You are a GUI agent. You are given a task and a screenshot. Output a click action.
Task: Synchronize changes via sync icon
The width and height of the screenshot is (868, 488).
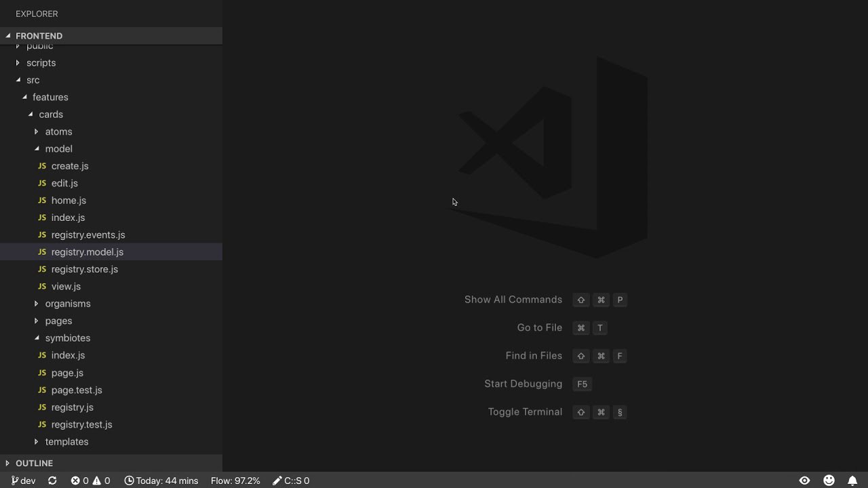click(52, 481)
